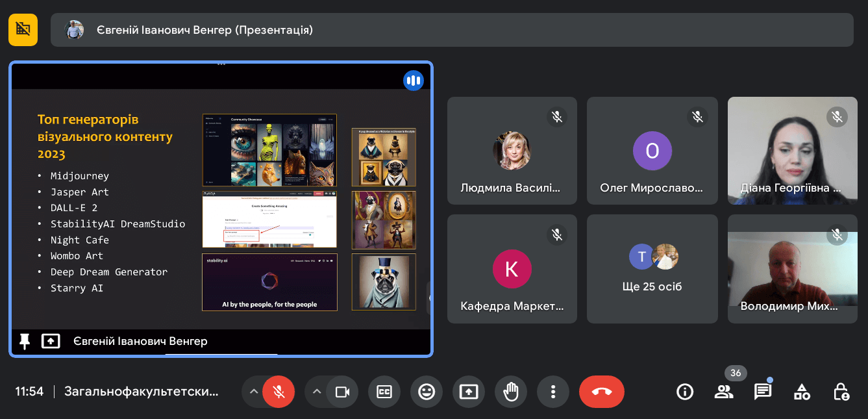Open the emoji reactions button
Image resolution: width=868 pixels, height=419 pixels.
tap(427, 392)
